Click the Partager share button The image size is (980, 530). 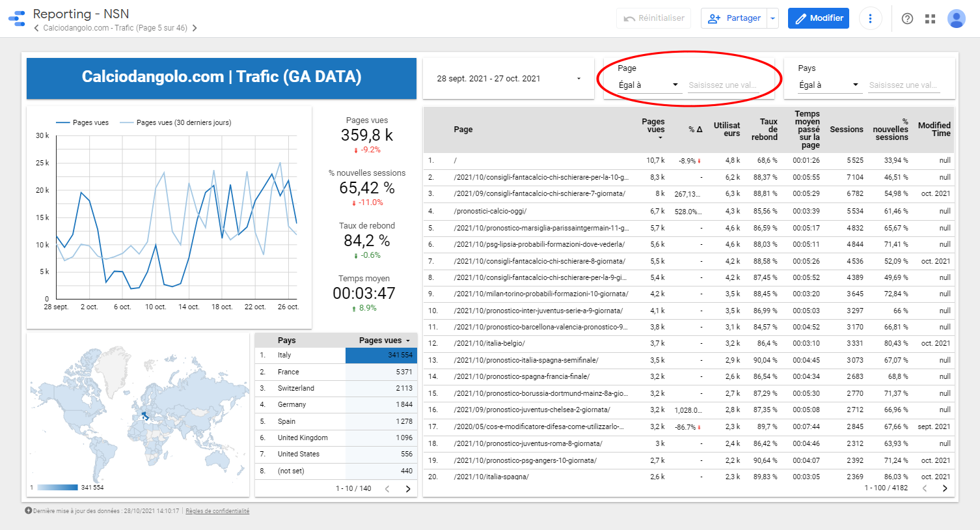point(734,18)
